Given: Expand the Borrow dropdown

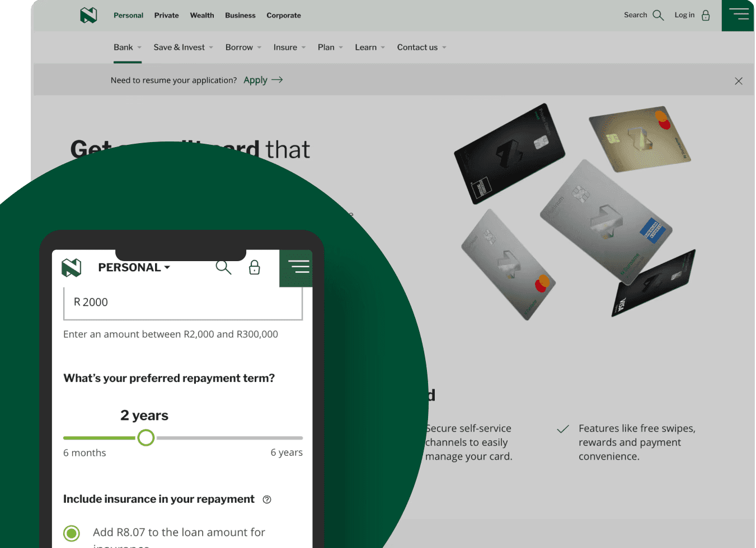Looking at the screenshot, I should pyautogui.click(x=243, y=48).
